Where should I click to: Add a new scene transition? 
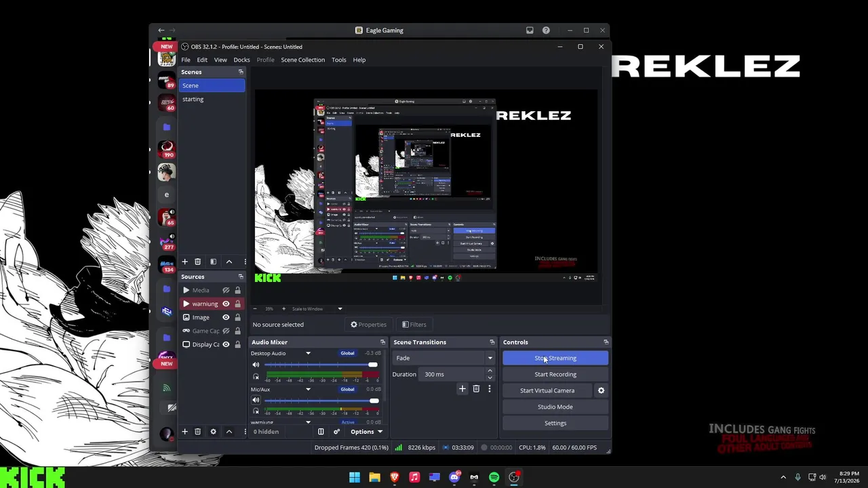click(462, 389)
